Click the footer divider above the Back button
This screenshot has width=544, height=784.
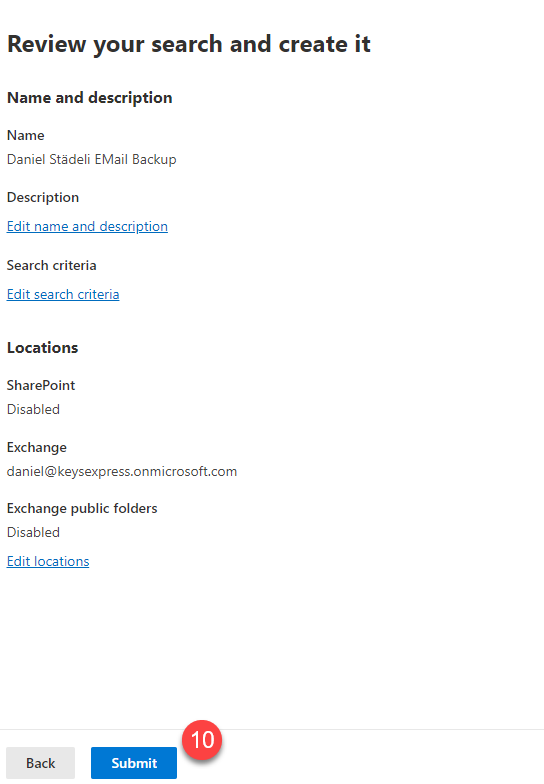coord(272,730)
